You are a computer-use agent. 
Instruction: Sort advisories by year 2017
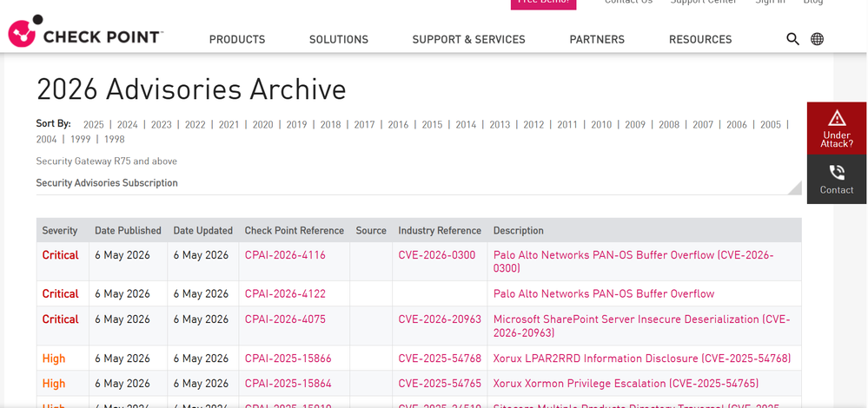point(364,125)
